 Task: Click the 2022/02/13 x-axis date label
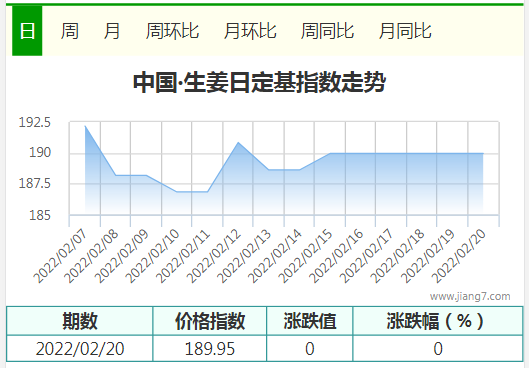click(244, 256)
